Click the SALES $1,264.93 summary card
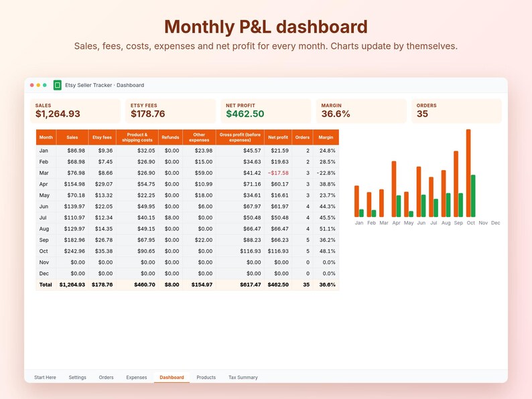Viewport: 532px width, 399px height. pyautogui.click(x=75, y=111)
